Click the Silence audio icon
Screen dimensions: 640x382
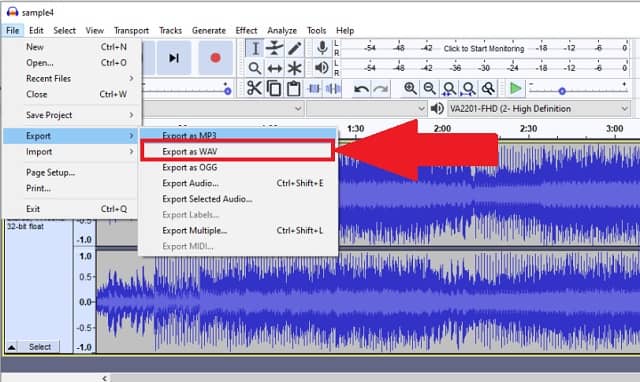333,88
